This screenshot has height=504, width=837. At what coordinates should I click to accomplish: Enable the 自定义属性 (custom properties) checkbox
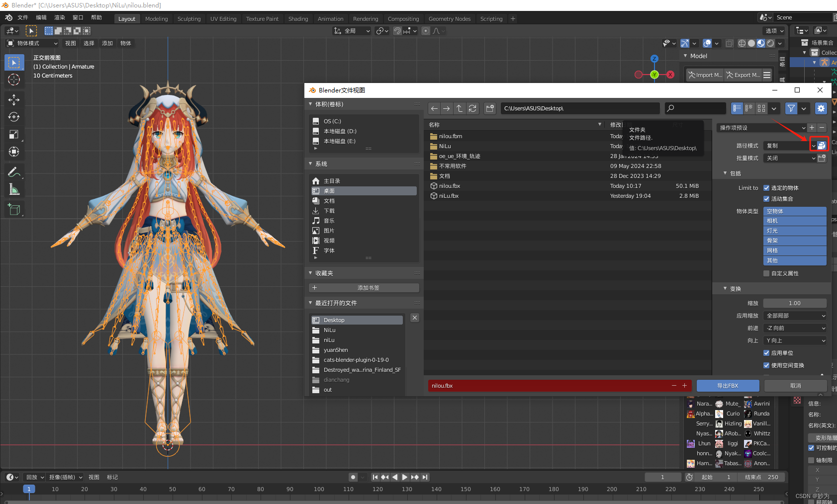[766, 273]
